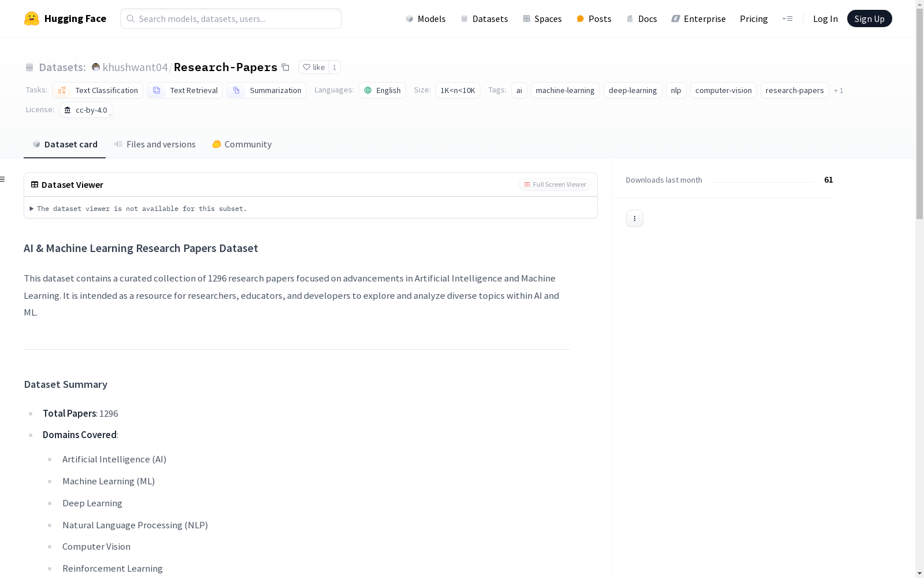
Task: Click the like count number 1
Action: [334, 67]
